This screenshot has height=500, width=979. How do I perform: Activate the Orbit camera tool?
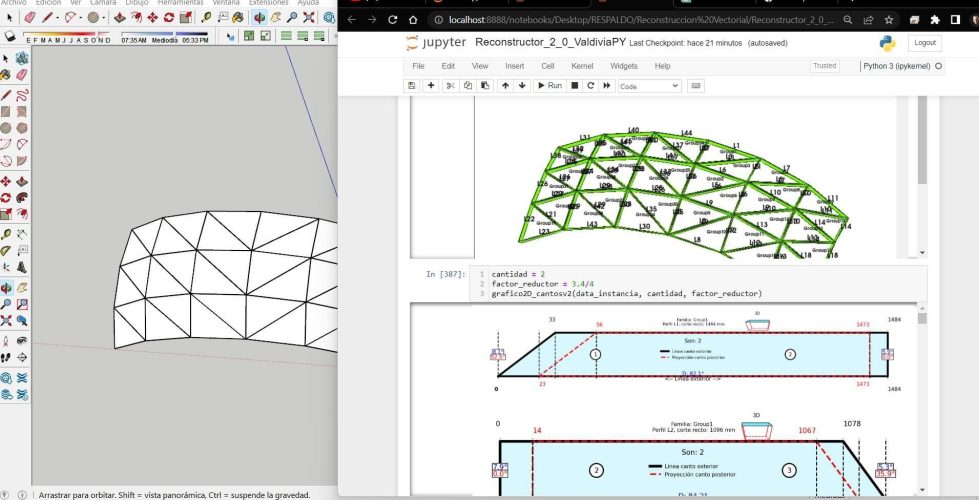pyautogui.click(x=258, y=17)
